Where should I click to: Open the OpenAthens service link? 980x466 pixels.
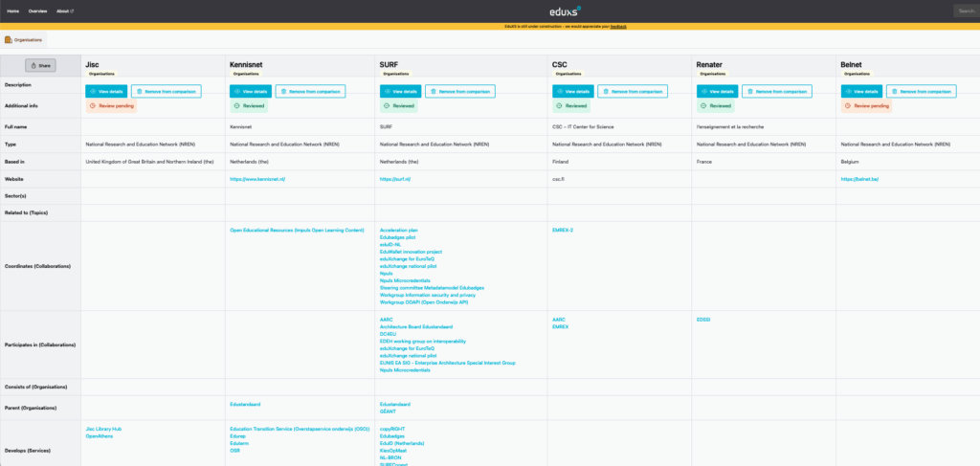(100, 436)
